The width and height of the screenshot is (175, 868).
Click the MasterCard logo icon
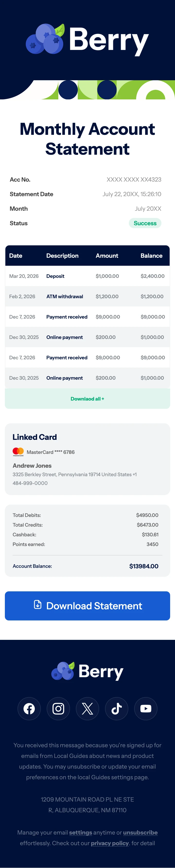coord(18,452)
